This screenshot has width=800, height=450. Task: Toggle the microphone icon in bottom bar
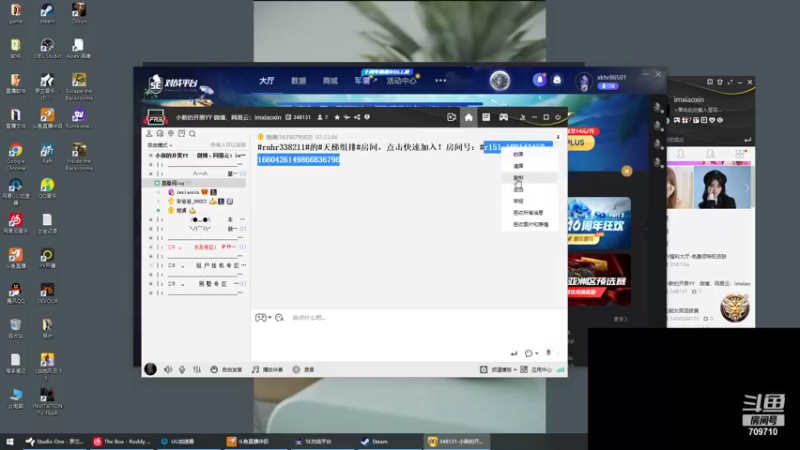point(182,369)
